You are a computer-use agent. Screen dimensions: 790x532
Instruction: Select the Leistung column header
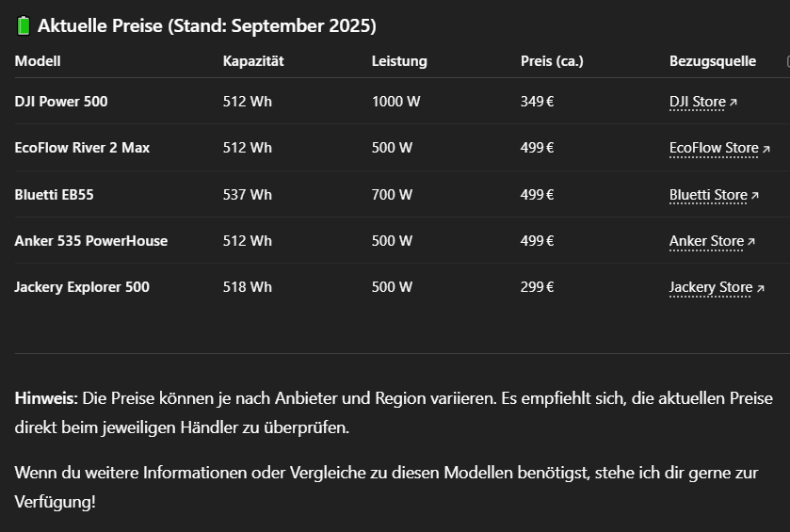(x=399, y=61)
